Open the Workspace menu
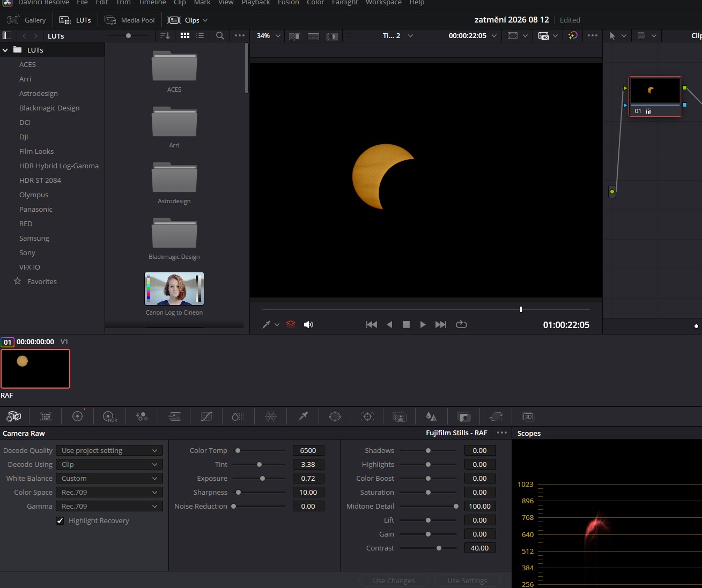 [x=383, y=3]
